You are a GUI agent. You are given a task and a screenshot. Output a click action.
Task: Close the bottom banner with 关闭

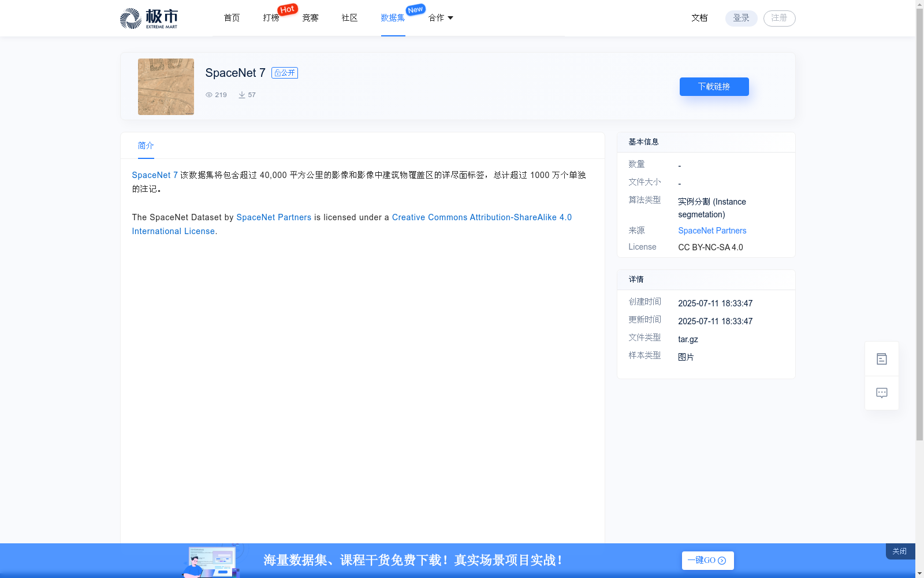click(x=900, y=551)
